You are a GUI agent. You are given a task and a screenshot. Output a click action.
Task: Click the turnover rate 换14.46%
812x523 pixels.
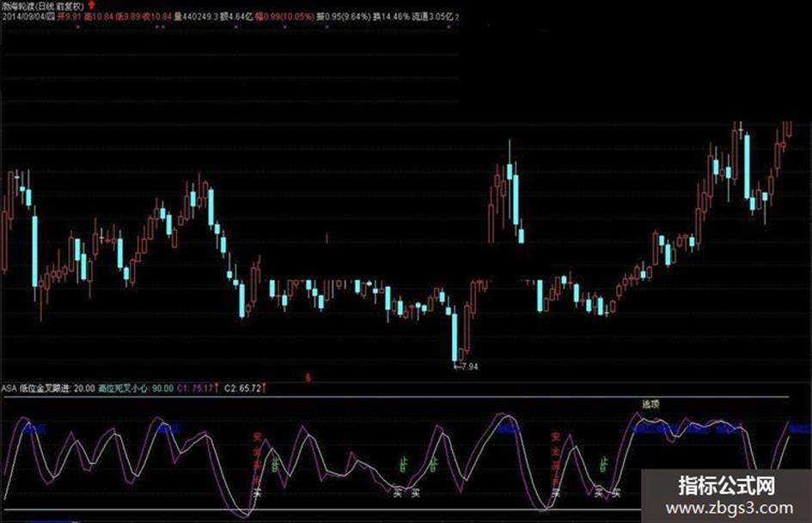391,16
